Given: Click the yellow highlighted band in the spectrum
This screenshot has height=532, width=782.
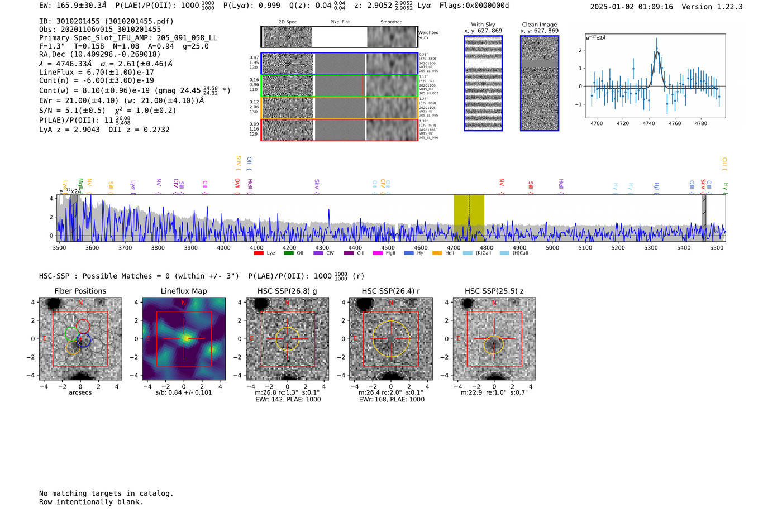Looking at the screenshot, I should (469, 218).
